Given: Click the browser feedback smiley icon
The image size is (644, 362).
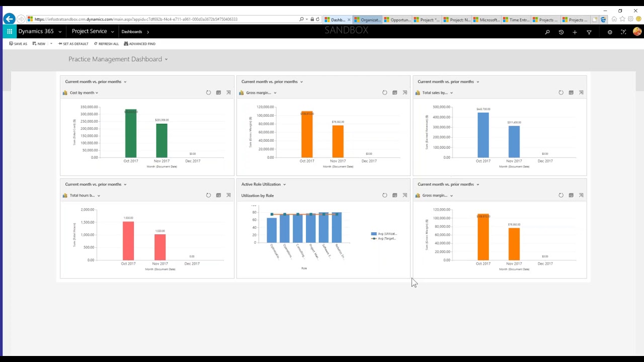Looking at the screenshot, I should pyautogui.click(x=638, y=19).
